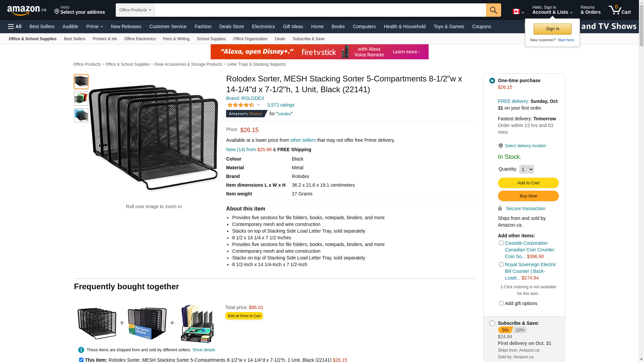Go to Office Organization subnav tab
This screenshot has height=362, width=644.
[250, 39]
